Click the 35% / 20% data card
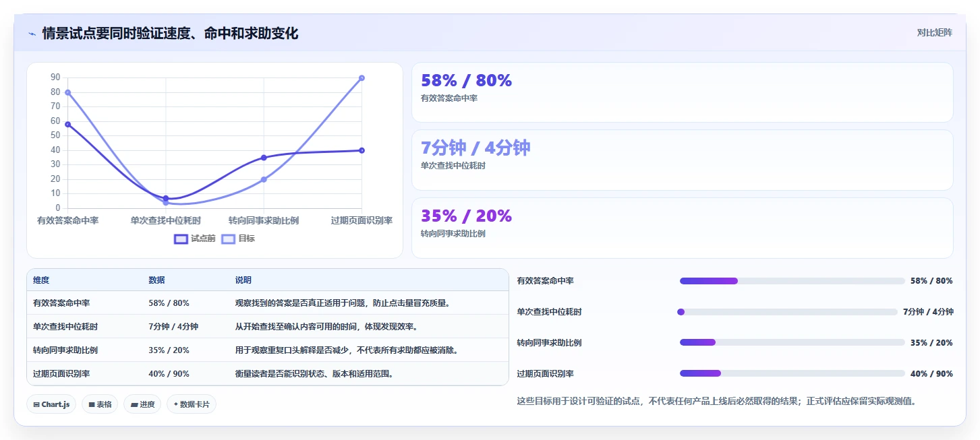Image resolution: width=980 pixels, height=440 pixels. coord(682,228)
